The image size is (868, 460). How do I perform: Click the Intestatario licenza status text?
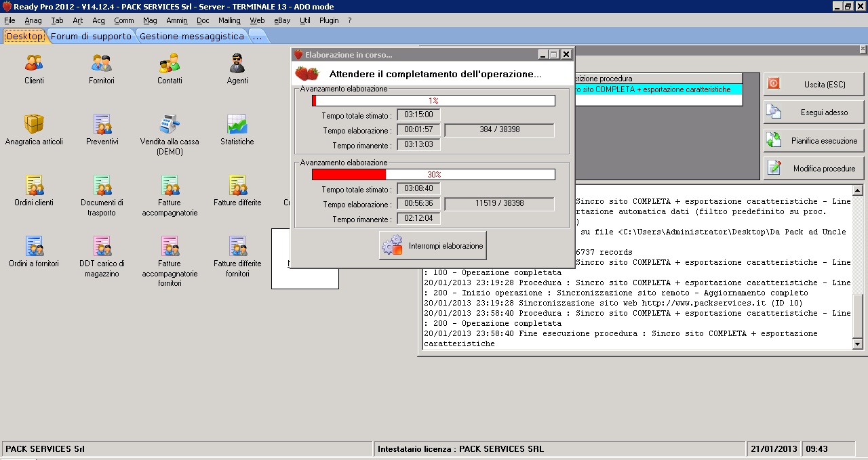[x=460, y=448]
